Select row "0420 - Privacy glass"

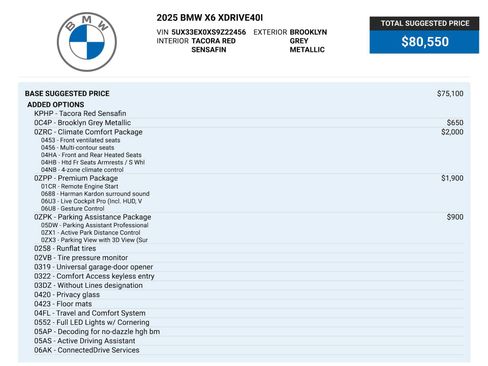(248, 295)
